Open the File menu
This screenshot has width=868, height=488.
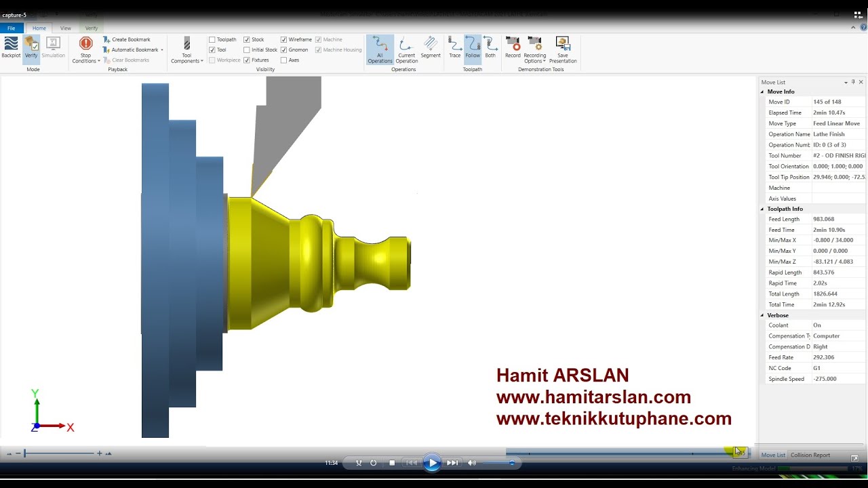pyautogui.click(x=12, y=28)
